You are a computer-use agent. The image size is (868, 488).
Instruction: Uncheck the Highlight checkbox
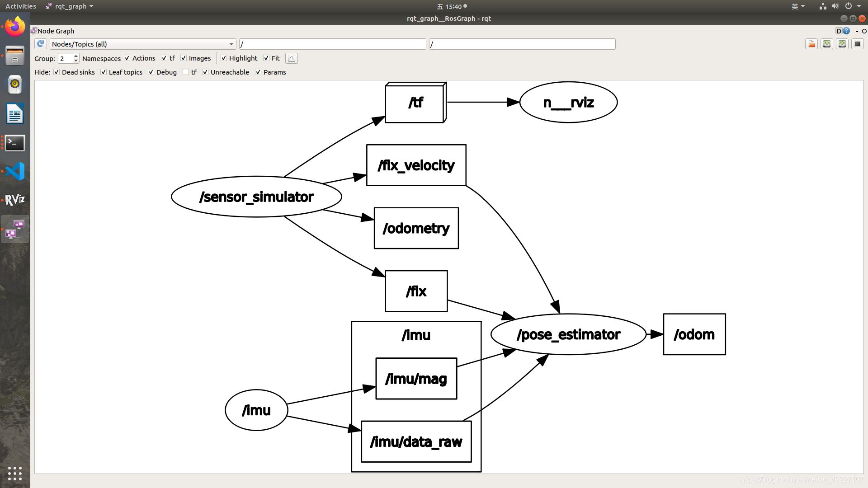click(224, 58)
